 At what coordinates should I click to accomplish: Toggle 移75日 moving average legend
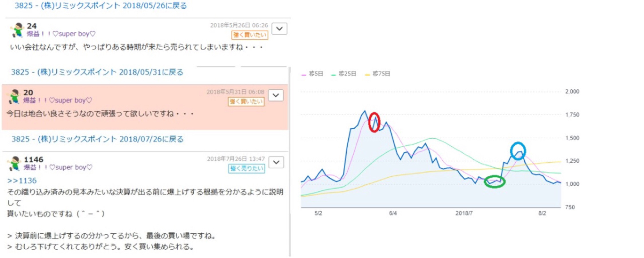pyautogui.click(x=378, y=74)
